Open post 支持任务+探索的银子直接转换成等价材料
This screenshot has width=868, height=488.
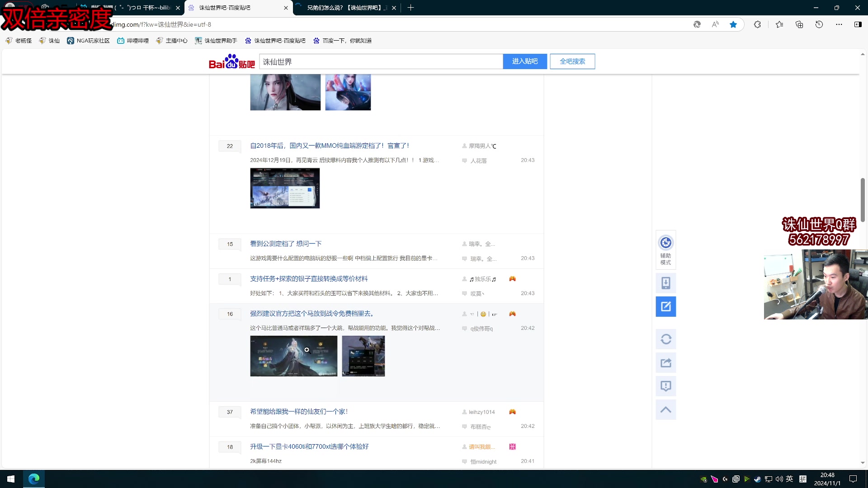click(309, 279)
